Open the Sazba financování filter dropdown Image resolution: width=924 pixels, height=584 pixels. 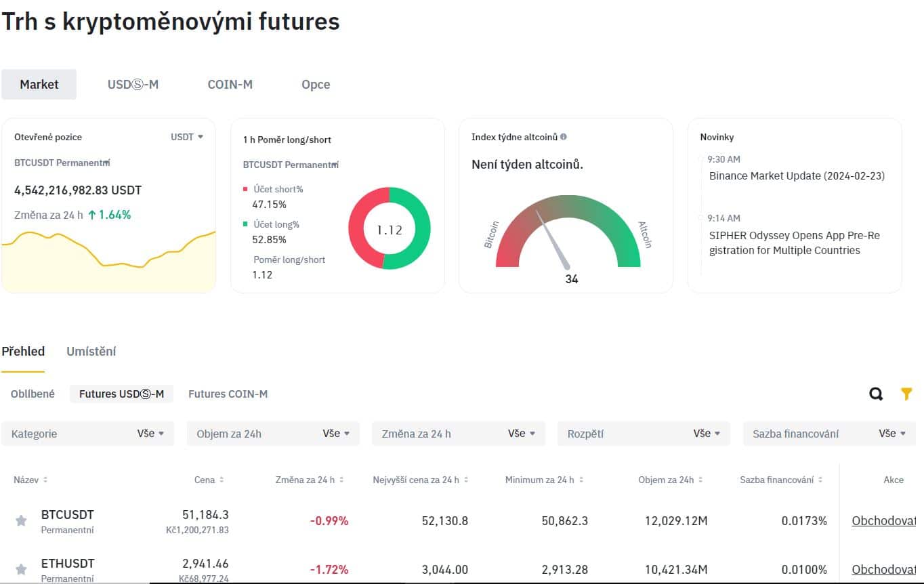[829, 434]
